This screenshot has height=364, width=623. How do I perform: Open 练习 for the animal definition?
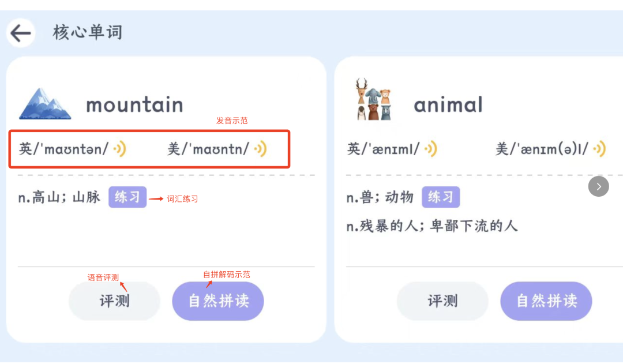[x=441, y=197]
